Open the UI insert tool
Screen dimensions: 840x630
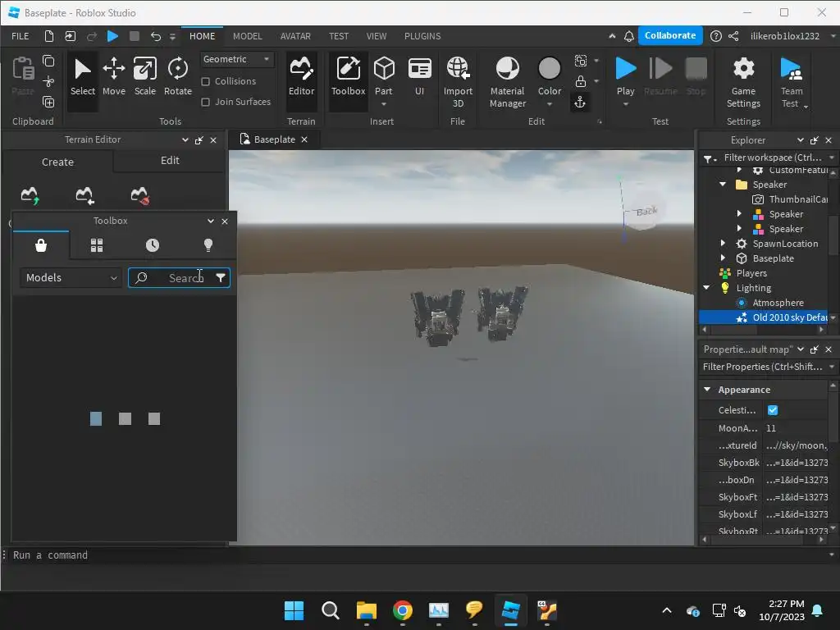pyautogui.click(x=419, y=78)
